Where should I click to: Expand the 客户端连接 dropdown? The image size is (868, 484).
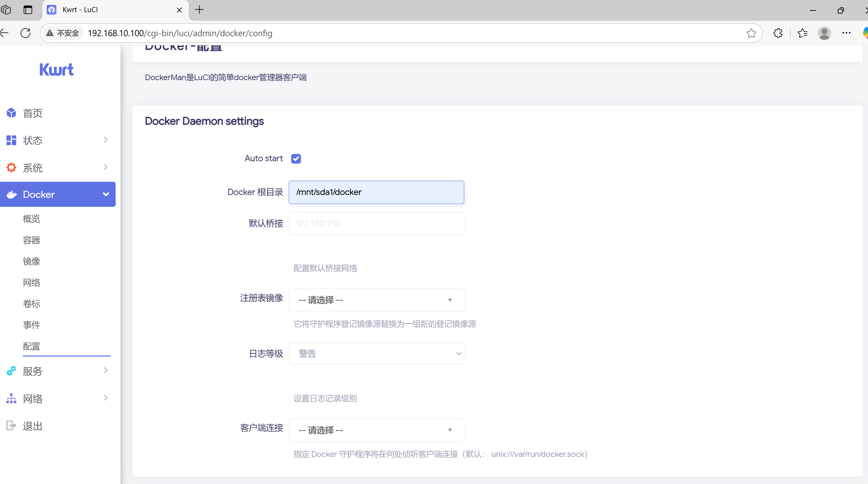point(376,430)
